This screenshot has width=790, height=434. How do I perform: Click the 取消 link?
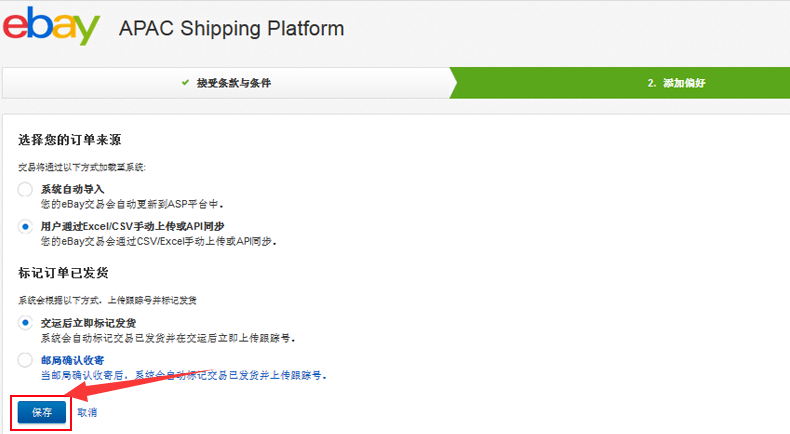[x=87, y=412]
